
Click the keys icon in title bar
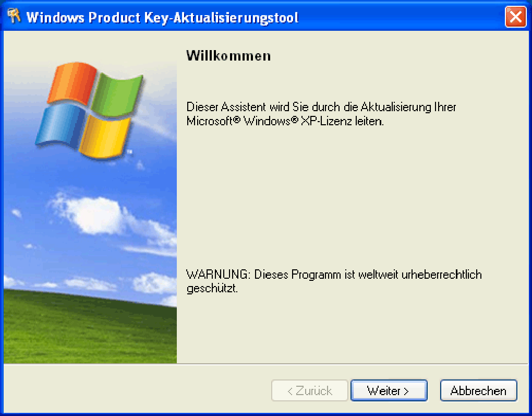[14, 16]
